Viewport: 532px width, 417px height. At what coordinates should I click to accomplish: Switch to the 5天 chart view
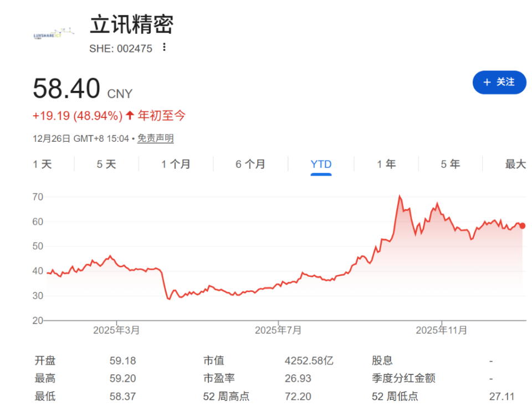coord(105,164)
